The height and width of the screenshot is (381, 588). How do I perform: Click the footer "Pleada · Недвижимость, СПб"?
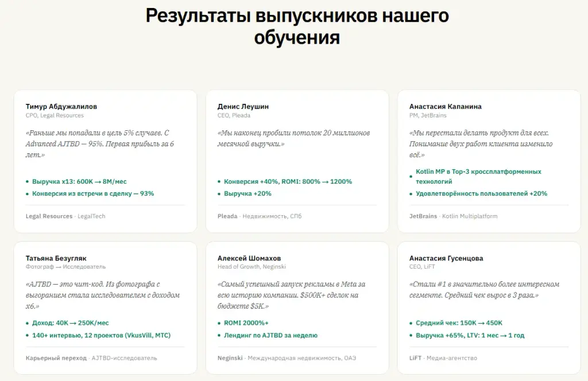pyautogui.click(x=260, y=216)
